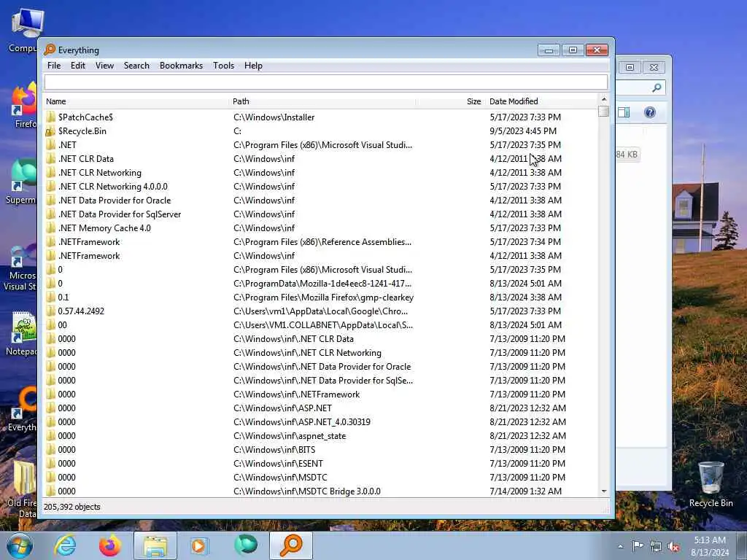
Task: Click Everything taskbar button
Action: (x=291, y=545)
